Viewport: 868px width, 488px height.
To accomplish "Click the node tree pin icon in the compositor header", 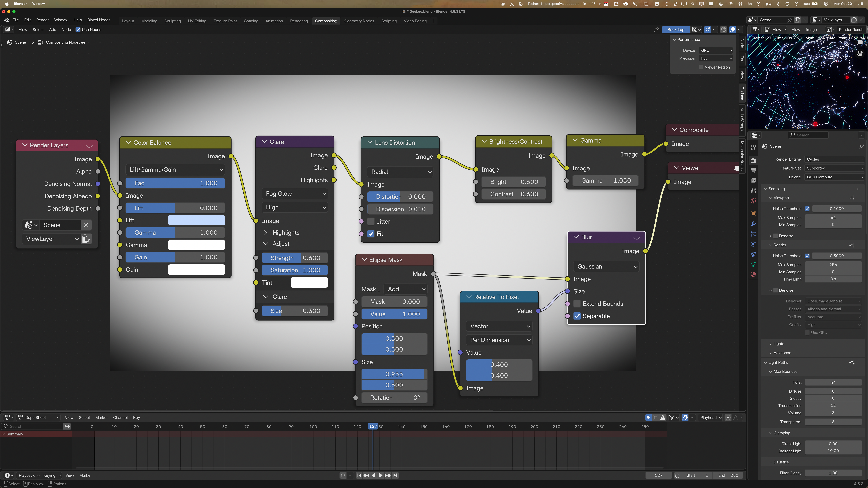I will coord(656,30).
